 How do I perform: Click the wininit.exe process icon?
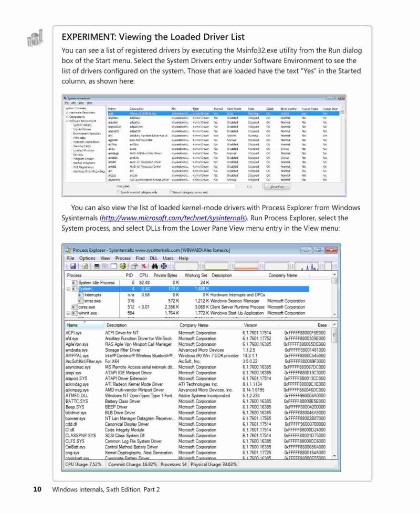click(x=75, y=313)
